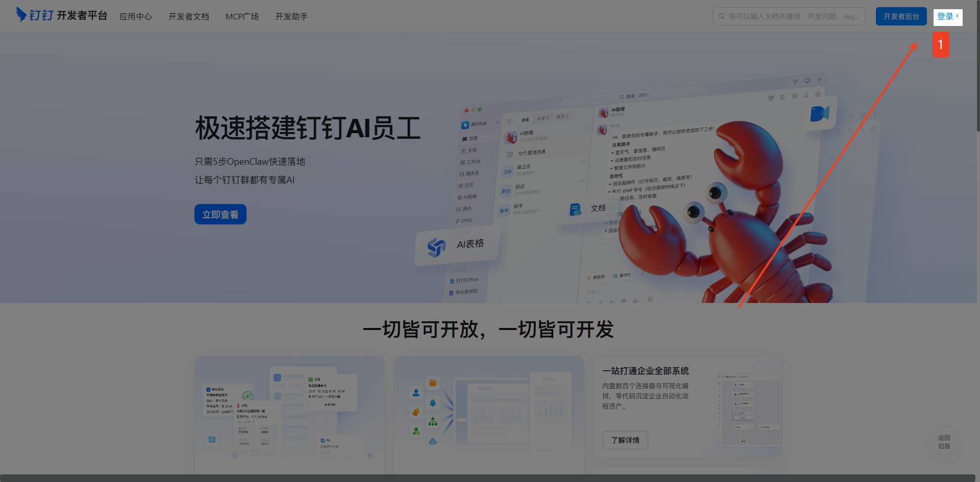Click the magnifier icon in search box
Image resolution: width=980 pixels, height=482 pixels.
click(722, 16)
